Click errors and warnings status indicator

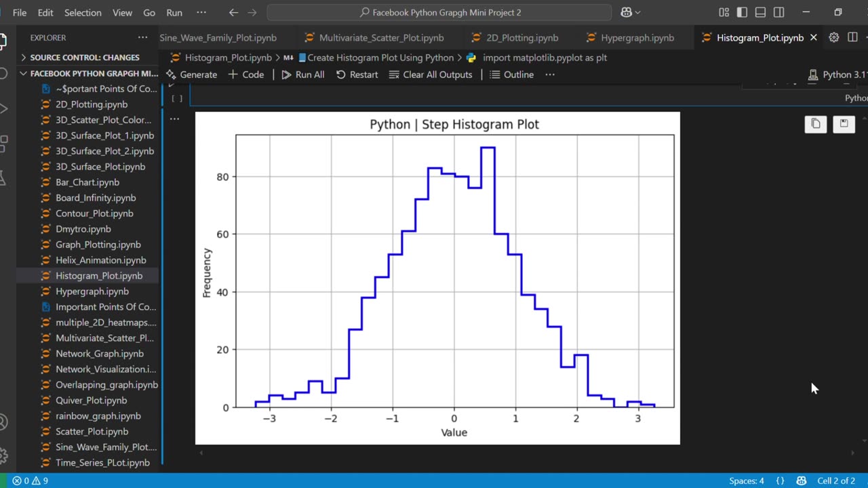[x=30, y=481]
